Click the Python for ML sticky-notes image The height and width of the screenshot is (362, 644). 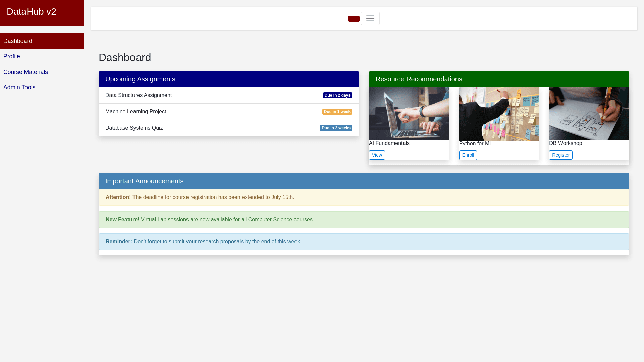[x=499, y=114]
